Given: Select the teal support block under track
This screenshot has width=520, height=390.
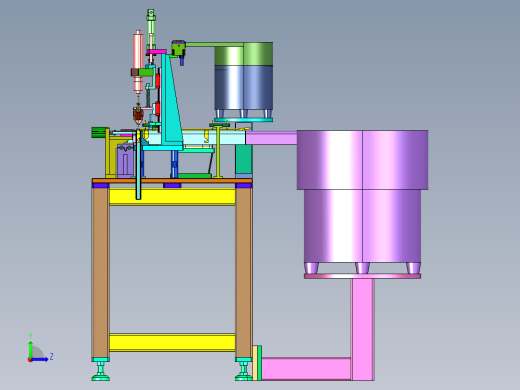Looking at the screenshot, I should (244, 159).
